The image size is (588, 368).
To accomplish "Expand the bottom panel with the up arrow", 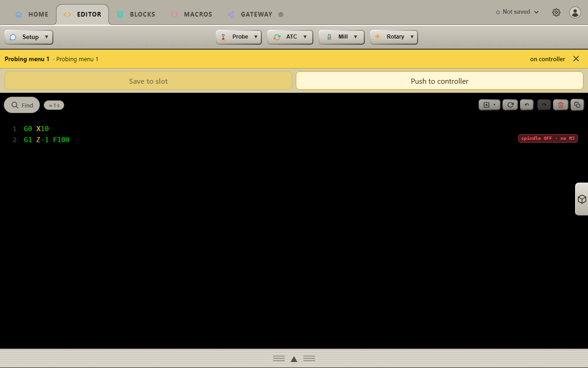I will pos(294,359).
